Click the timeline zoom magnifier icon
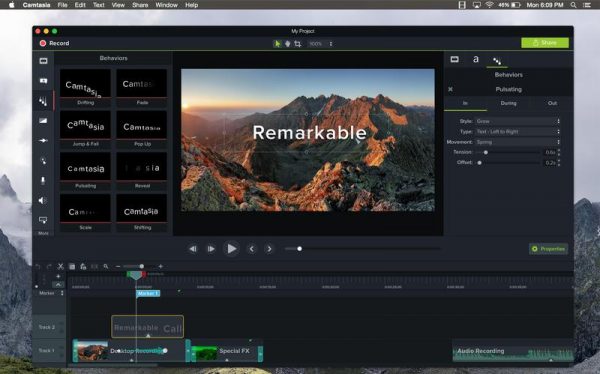 pos(106,266)
